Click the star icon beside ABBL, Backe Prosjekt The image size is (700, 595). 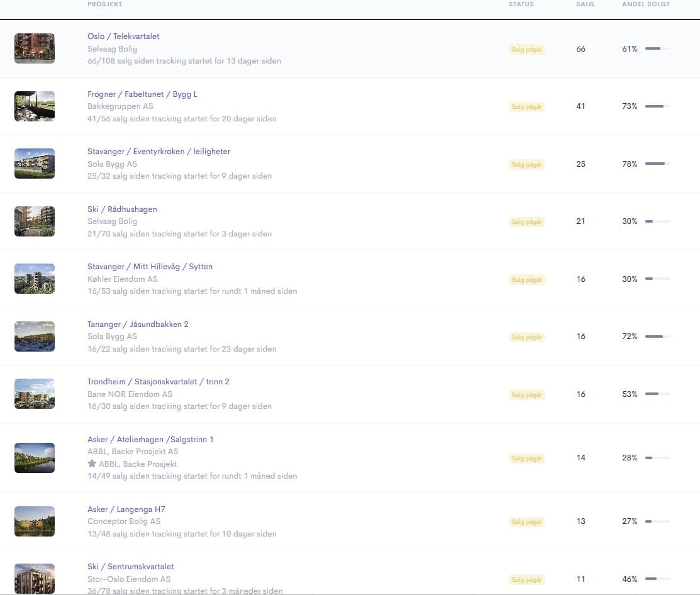tap(92, 464)
